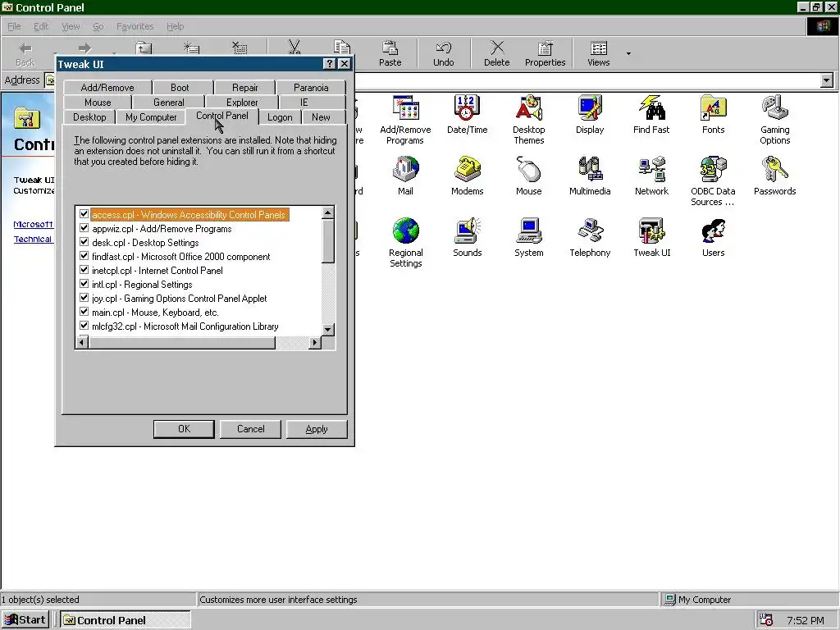
Task: Uncheck main.cpl Mouse, Keyboard checkbox
Action: [x=84, y=311]
